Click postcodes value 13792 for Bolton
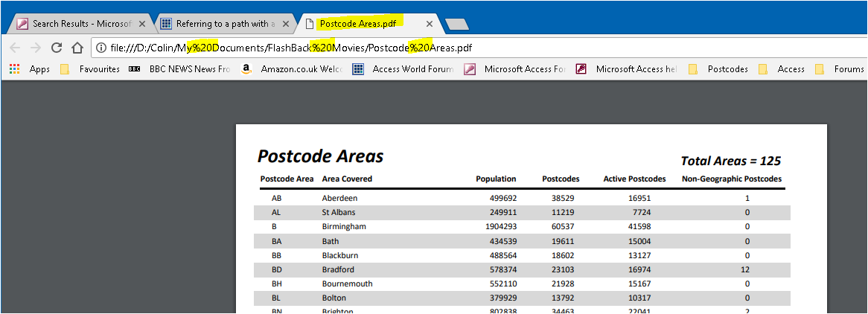The width and height of the screenshot is (868, 314). coord(563,298)
